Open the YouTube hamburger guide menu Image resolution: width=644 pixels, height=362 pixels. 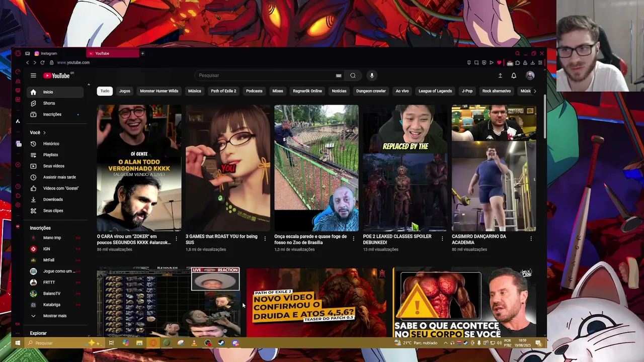tap(33, 75)
